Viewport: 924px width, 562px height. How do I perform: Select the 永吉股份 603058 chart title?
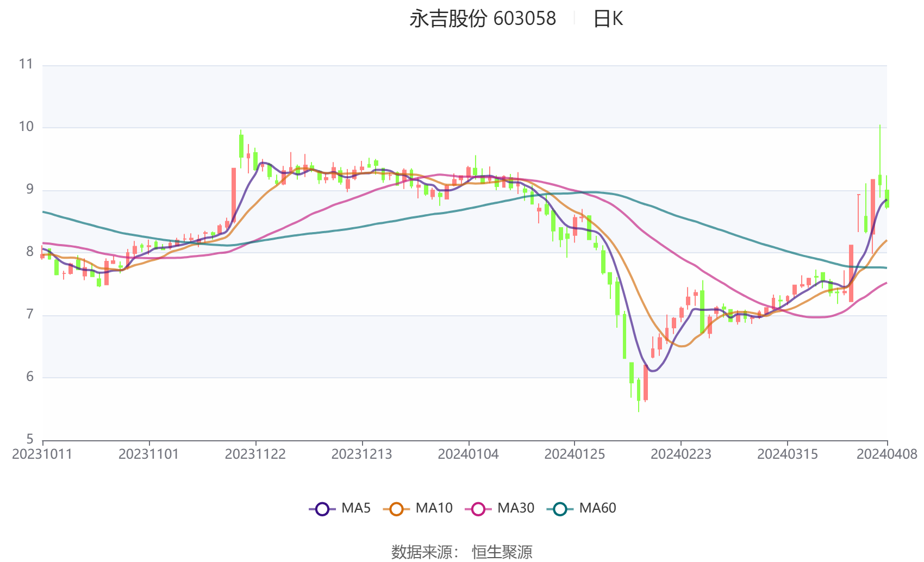click(x=483, y=19)
